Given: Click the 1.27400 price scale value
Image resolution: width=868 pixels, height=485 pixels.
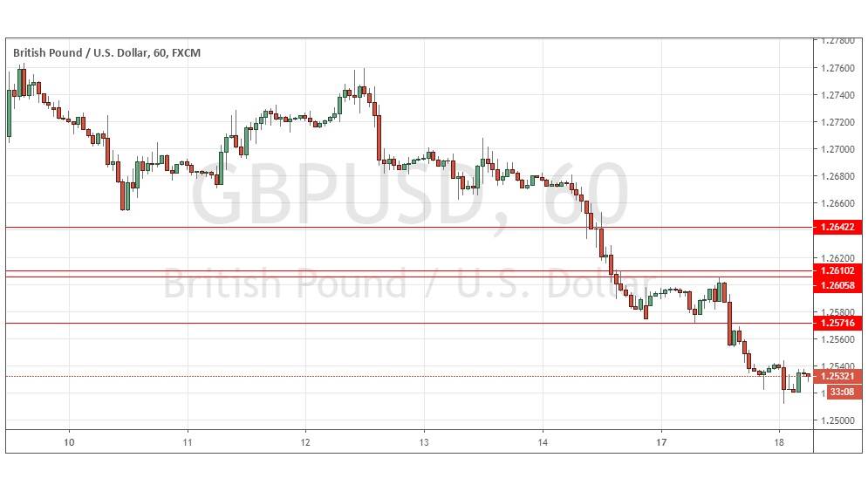Looking at the screenshot, I should [838, 95].
